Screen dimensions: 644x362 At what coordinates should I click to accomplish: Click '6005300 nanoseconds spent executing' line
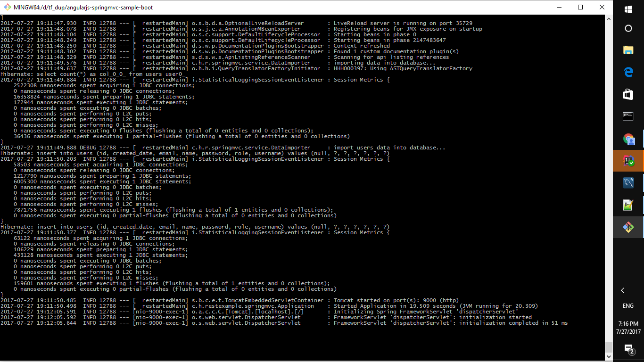tap(102, 181)
